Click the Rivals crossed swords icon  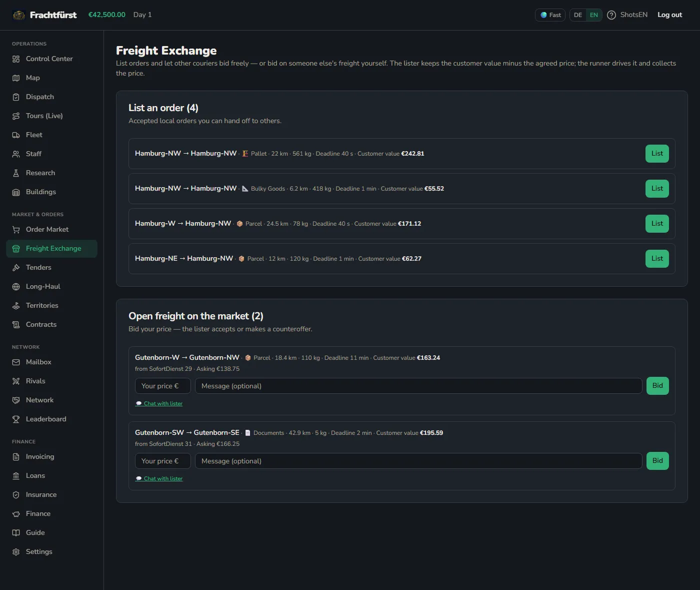point(16,381)
